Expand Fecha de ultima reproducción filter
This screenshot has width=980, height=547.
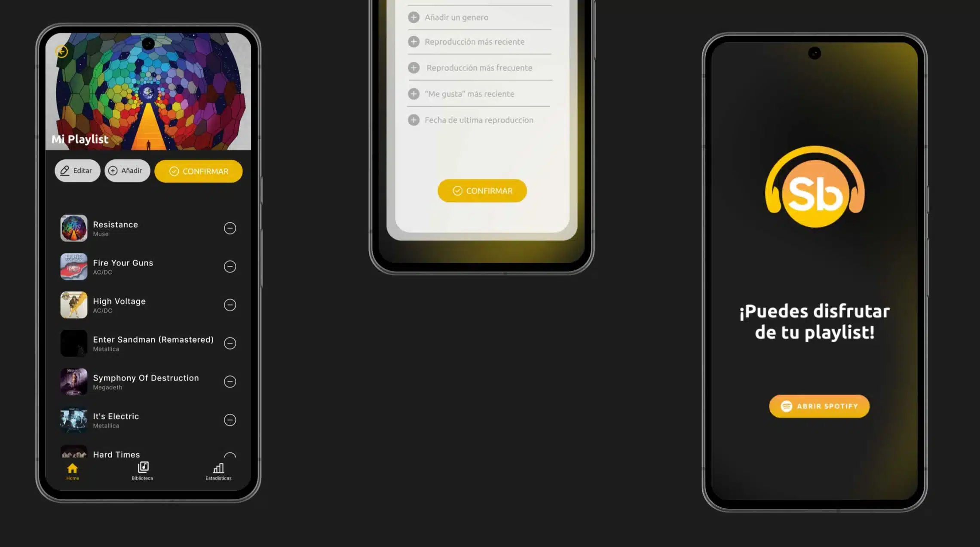413,120
